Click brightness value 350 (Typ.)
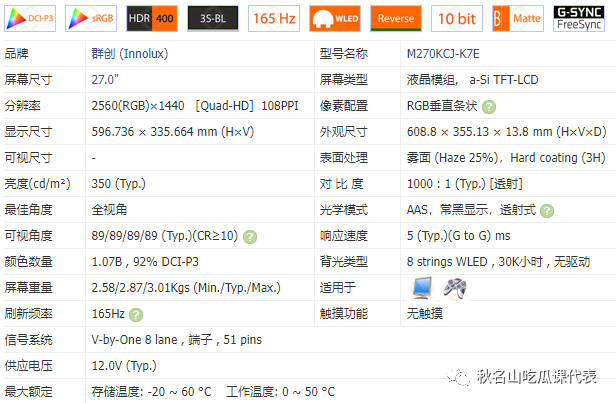This screenshot has width=616, height=403. [119, 183]
